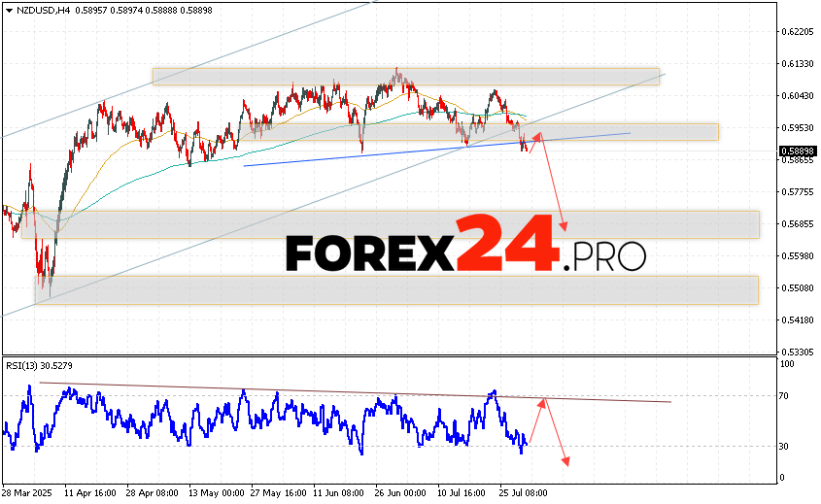Click the bottom orange-bordered zone near 0.55080
This screenshot has width=821, height=504.
[389, 289]
